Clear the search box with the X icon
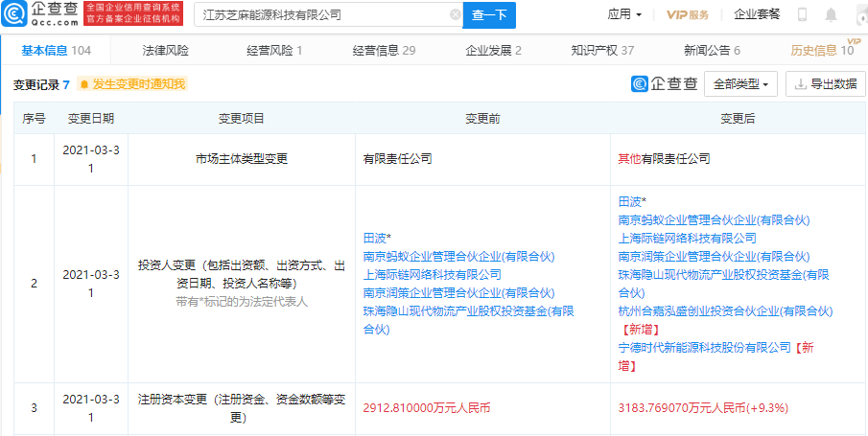 [455, 15]
